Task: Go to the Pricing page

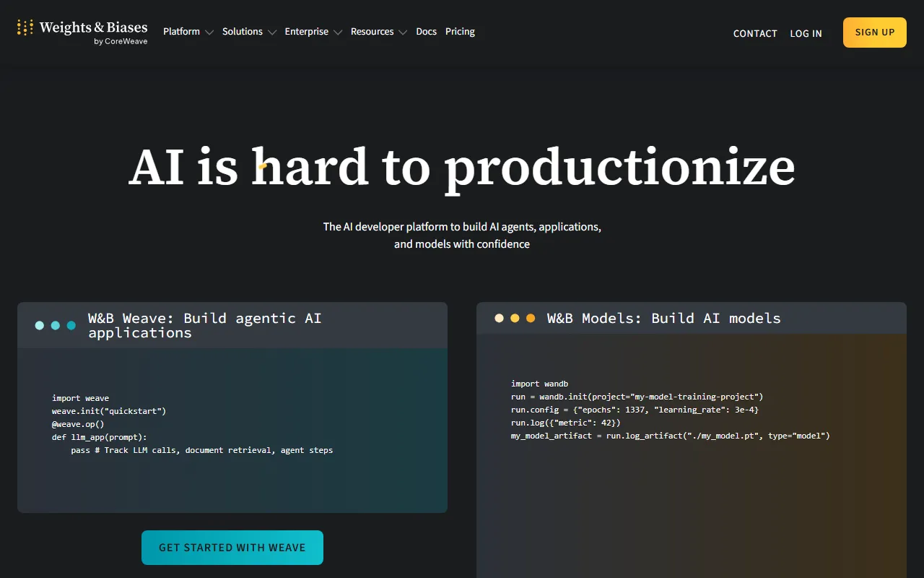Action: coord(460,32)
